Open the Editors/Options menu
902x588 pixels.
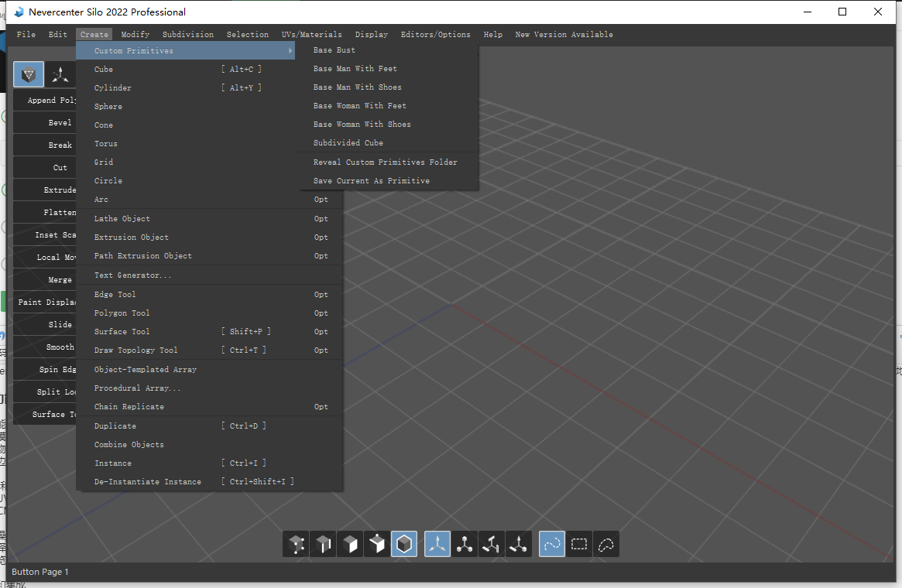pos(435,35)
